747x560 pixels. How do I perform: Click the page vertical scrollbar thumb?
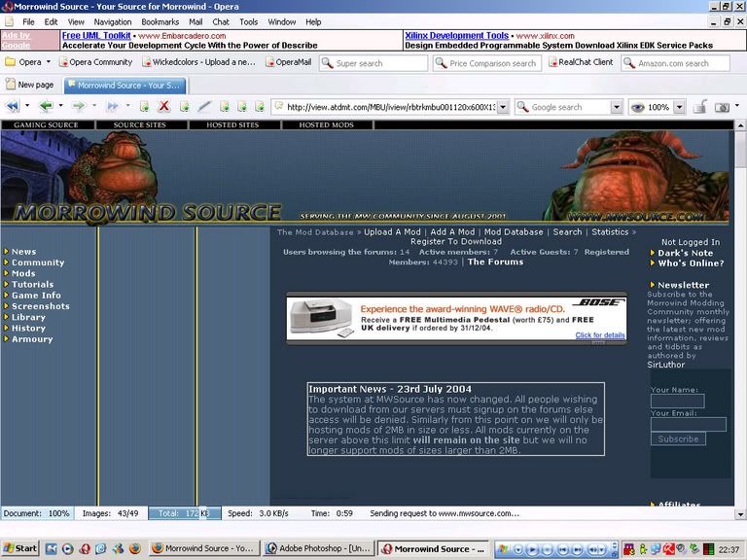click(x=740, y=149)
